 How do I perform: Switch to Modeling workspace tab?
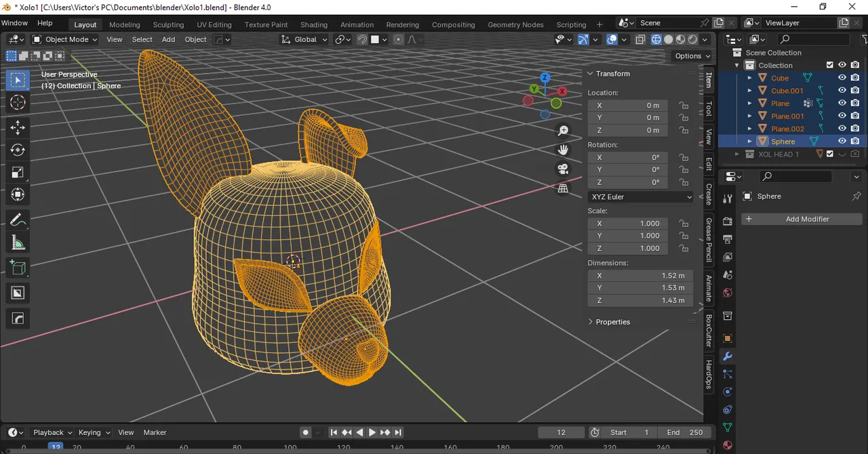pyautogui.click(x=125, y=24)
